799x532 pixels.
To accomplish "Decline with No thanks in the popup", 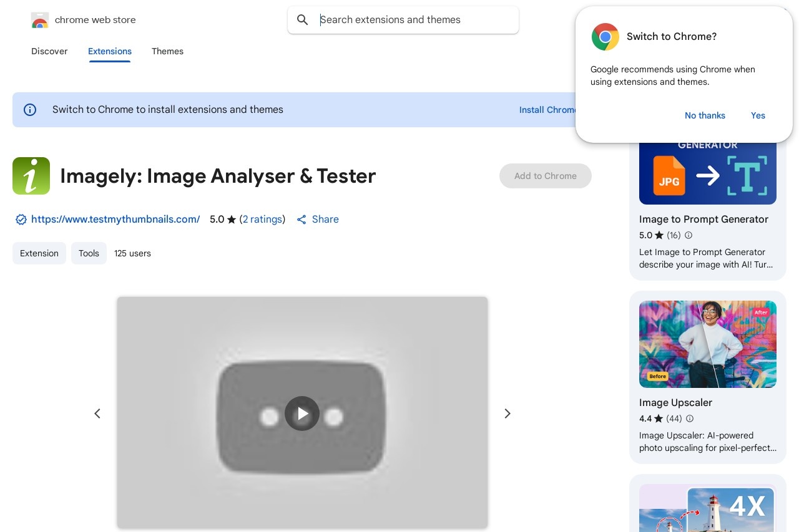I will click(705, 115).
